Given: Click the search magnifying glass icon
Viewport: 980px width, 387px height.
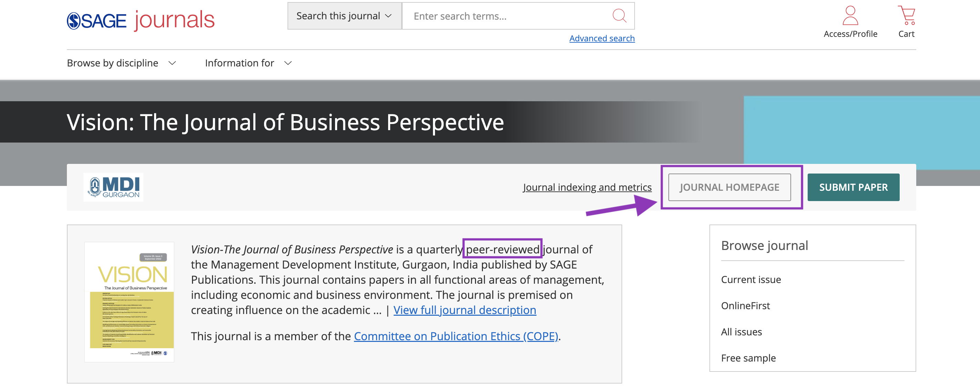Looking at the screenshot, I should pos(619,15).
